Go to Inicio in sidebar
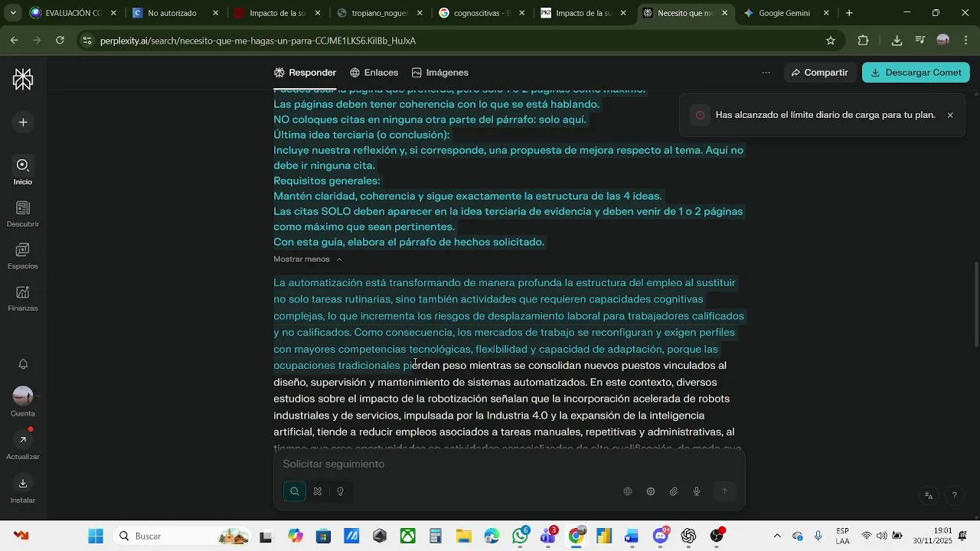This screenshot has width=980, height=551. [x=23, y=171]
